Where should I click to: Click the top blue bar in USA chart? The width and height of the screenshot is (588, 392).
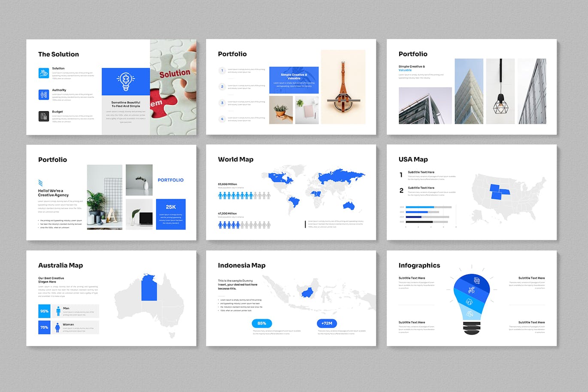tap(419, 207)
